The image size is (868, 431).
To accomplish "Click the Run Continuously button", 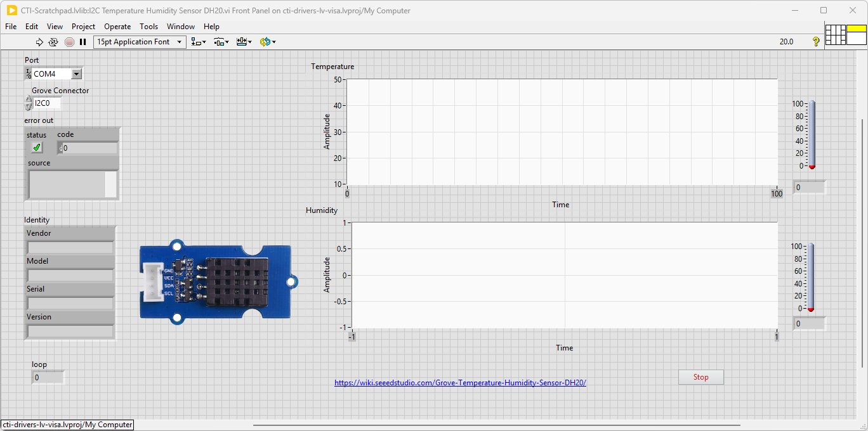I will (x=53, y=42).
